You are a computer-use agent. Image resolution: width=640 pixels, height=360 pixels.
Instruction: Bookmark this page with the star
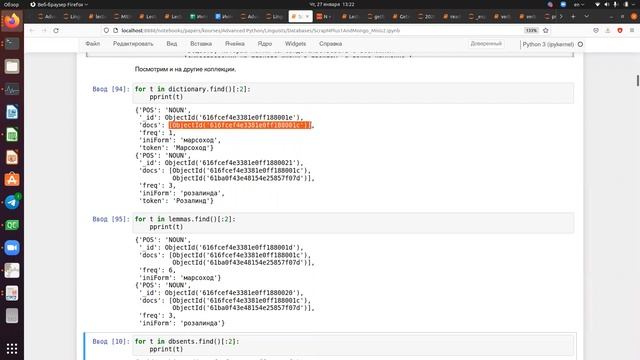pos(546,31)
